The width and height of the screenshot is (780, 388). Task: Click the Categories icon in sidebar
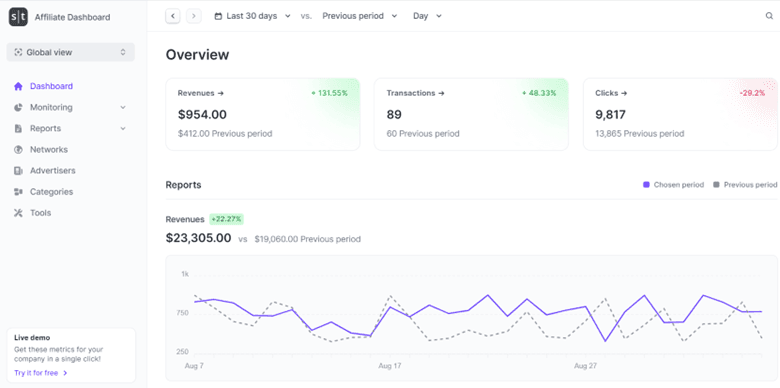click(18, 192)
